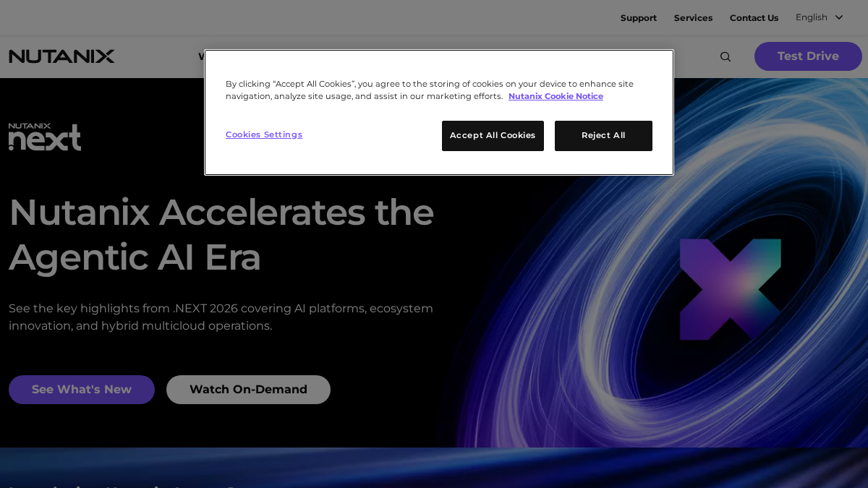Viewport: 868px width, 488px height.
Task: Open the site search magnifier icon
Action: coord(726,56)
